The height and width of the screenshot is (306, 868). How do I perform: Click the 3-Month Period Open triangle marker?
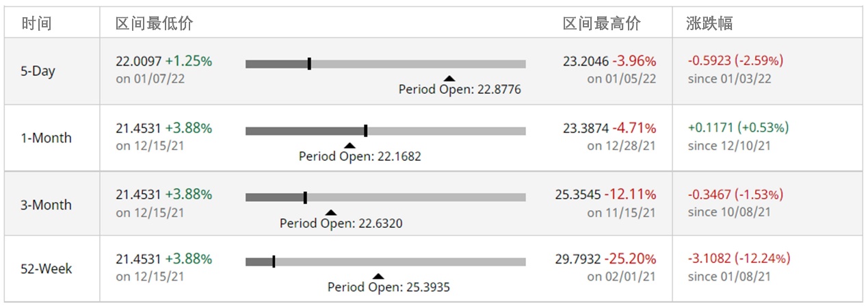pos(330,212)
